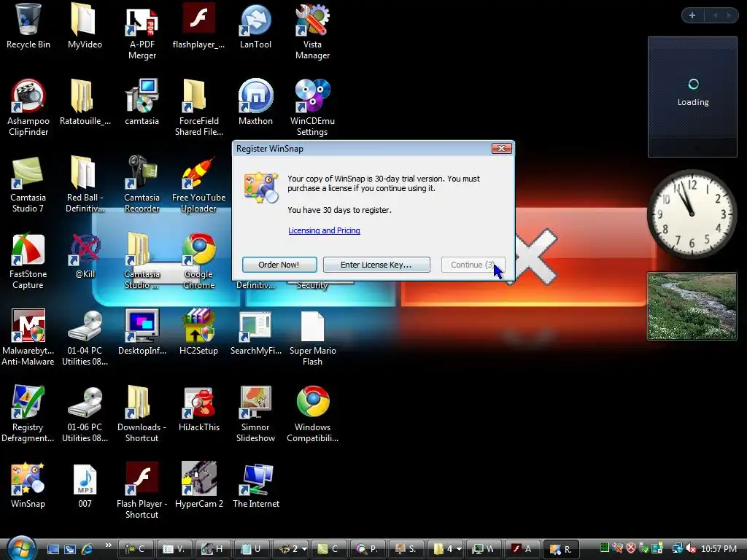Image resolution: width=747 pixels, height=560 pixels.
Task: Click the Order Now! button
Action: coord(279,265)
